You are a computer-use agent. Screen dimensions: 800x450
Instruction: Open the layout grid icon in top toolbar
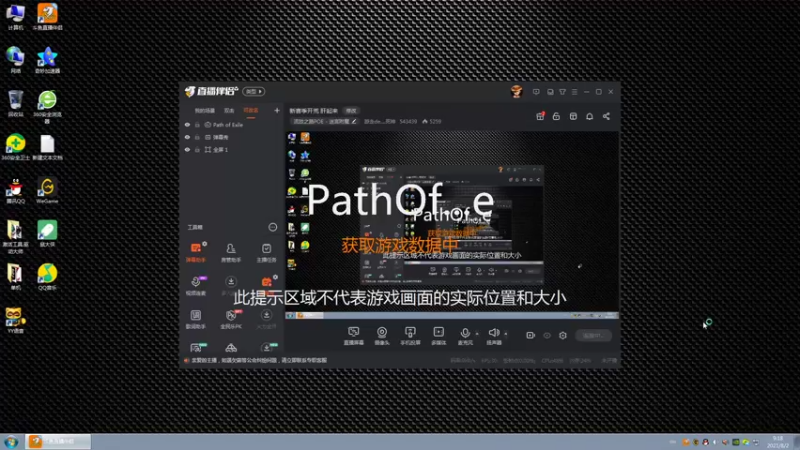[573, 116]
